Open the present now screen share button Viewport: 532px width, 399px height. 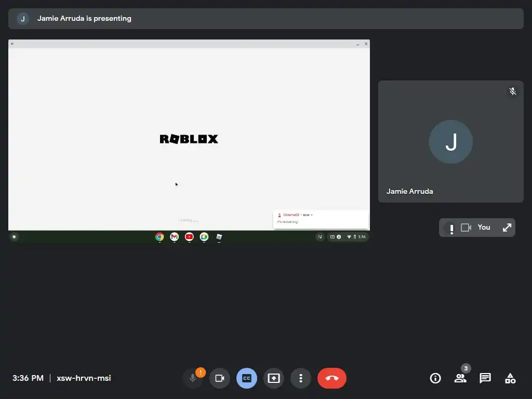point(274,378)
